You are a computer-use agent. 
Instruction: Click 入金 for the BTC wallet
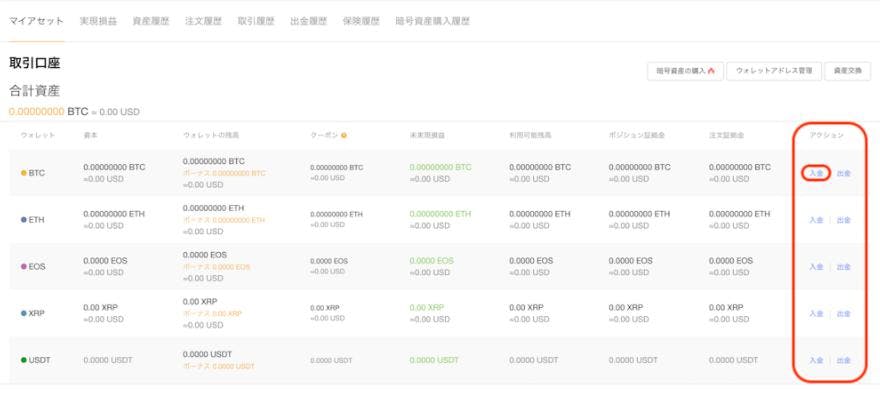point(816,173)
